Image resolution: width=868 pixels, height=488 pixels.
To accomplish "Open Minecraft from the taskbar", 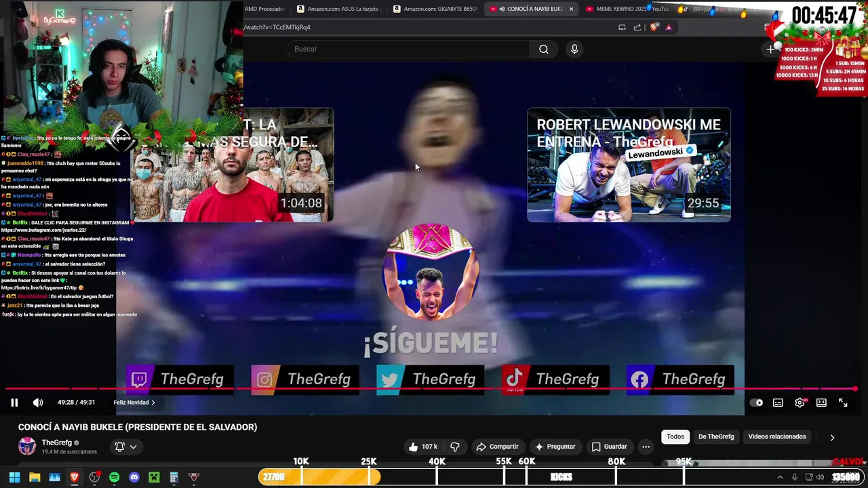I will pos(154,477).
